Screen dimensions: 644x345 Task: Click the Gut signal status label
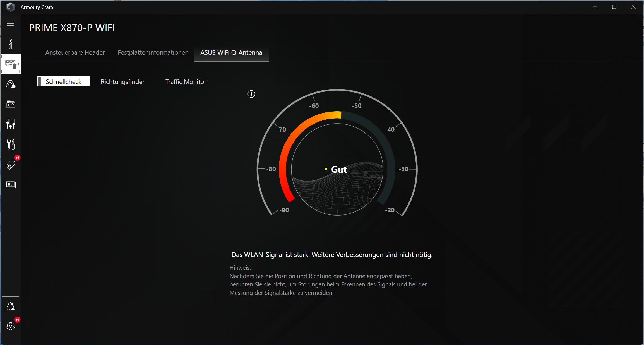coord(339,169)
